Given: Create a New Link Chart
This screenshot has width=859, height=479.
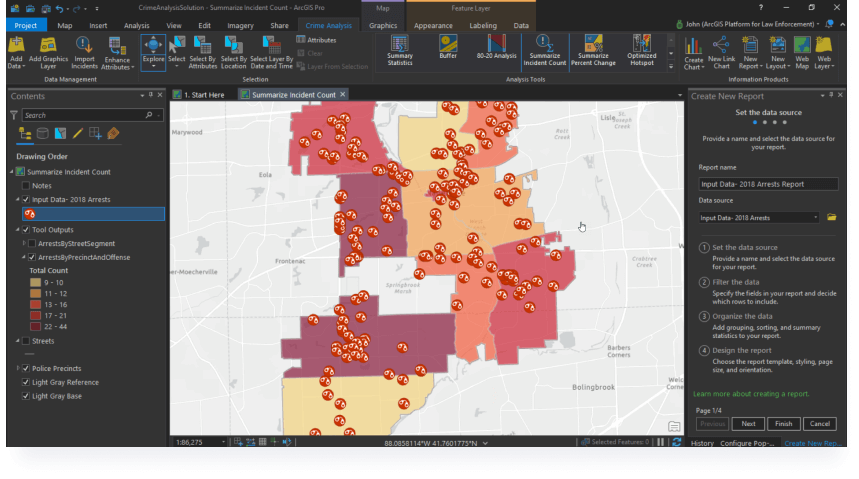Looking at the screenshot, I should click(721, 53).
